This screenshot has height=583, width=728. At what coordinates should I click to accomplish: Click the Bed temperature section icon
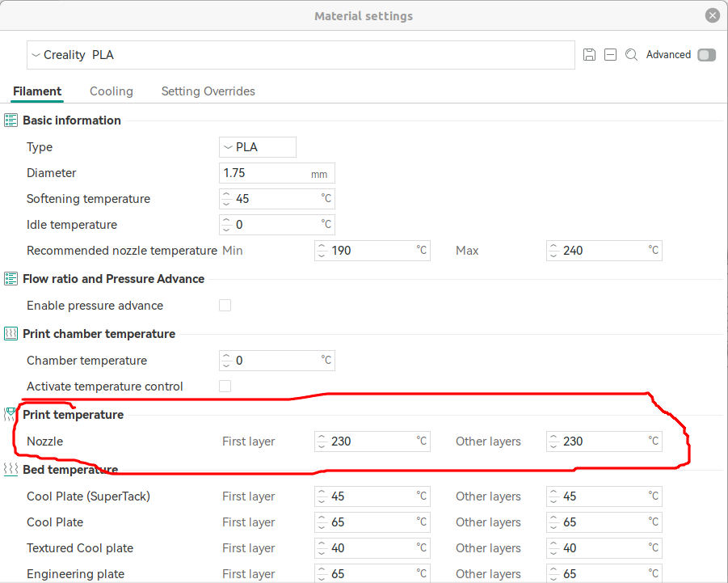[11, 470]
